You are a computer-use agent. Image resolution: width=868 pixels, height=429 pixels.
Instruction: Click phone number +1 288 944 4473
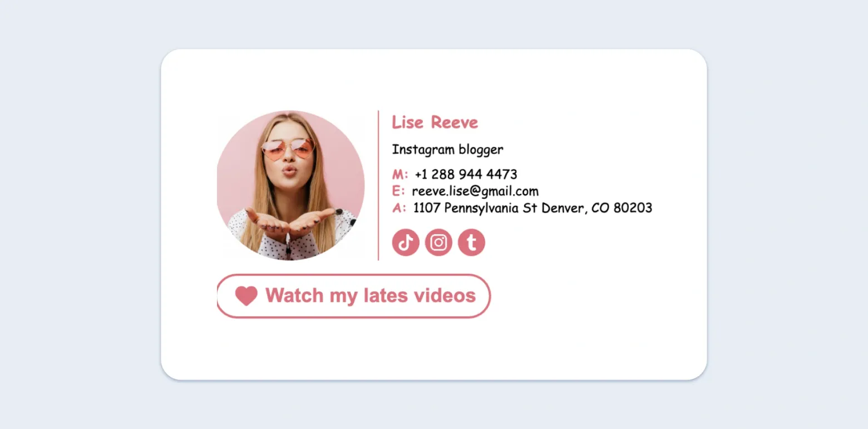[x=466, y=174]
